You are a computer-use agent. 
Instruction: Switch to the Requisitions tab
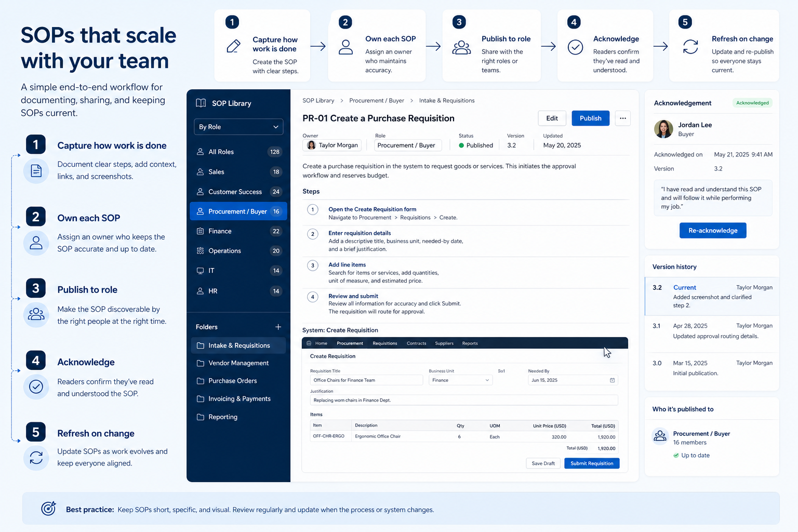[385, 343]
